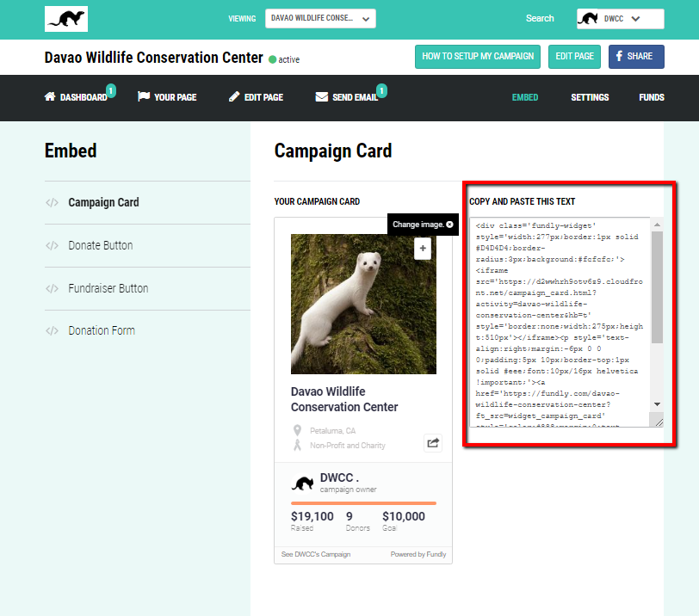The width and height of the screenshot is (699, 616).
Task: Click the embed code scrollbar thumb
Action: tap(657, 287)
